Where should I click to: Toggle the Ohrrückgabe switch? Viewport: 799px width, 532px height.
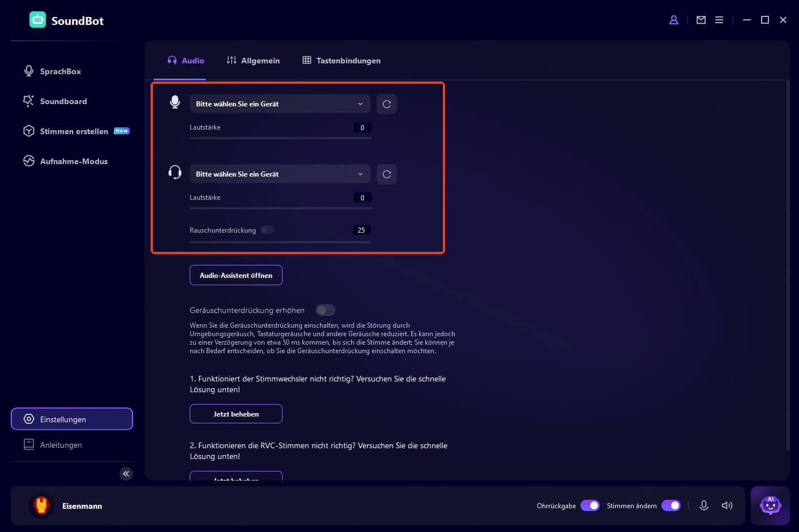[590, 505]
